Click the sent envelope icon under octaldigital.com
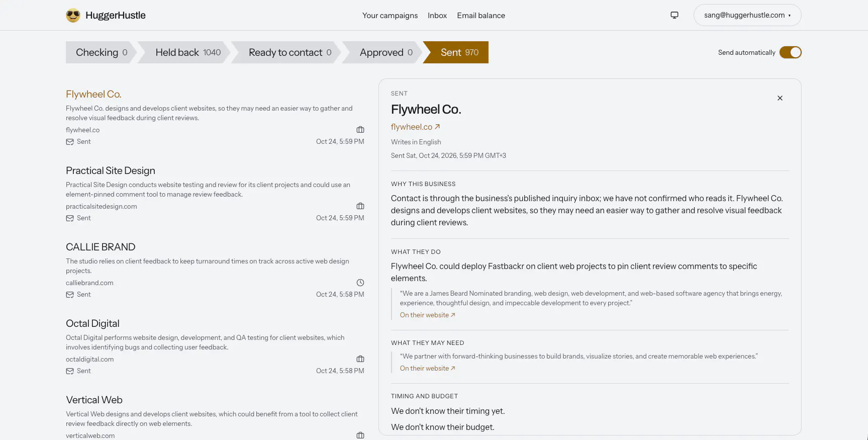Viewport: 868px width, 440px height. (70, 371)
